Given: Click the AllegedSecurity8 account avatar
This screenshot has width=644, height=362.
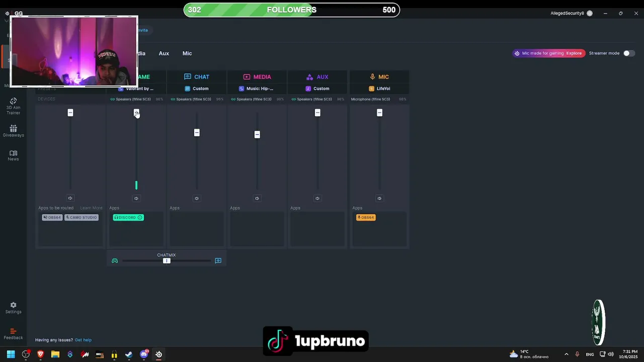Looking at the screenshot, I should click(590, 14).
